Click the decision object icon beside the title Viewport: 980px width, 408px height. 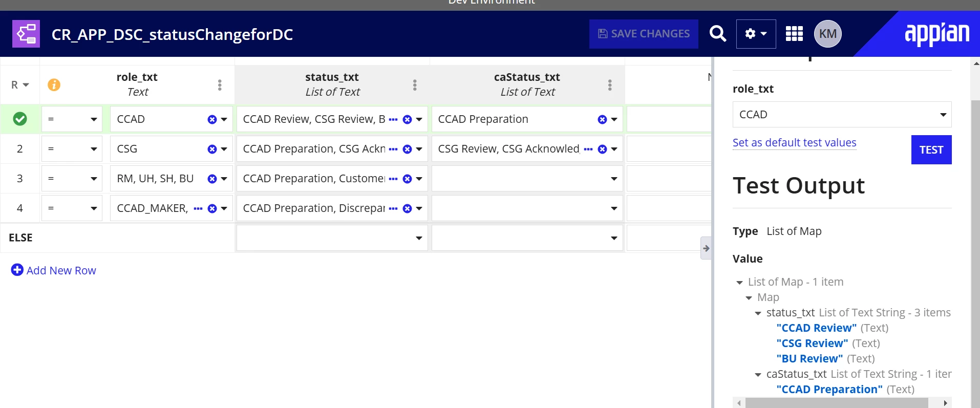point(26,34)
